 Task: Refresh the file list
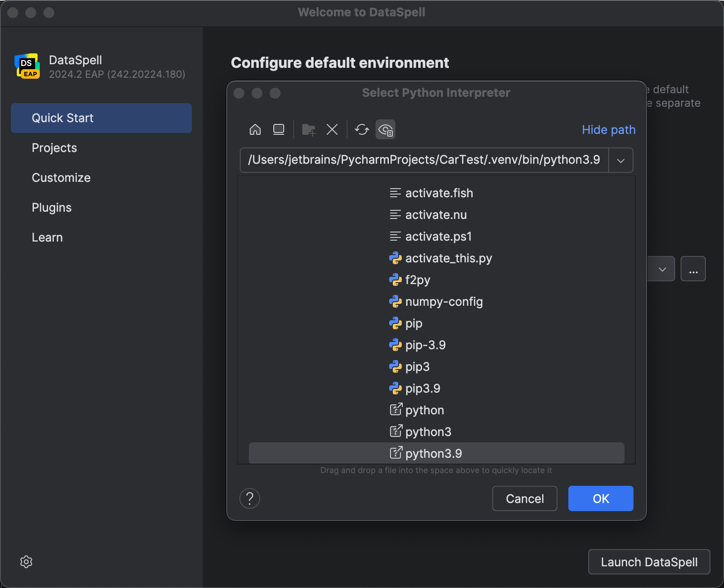pyautogui.click(x=362, y=130)
